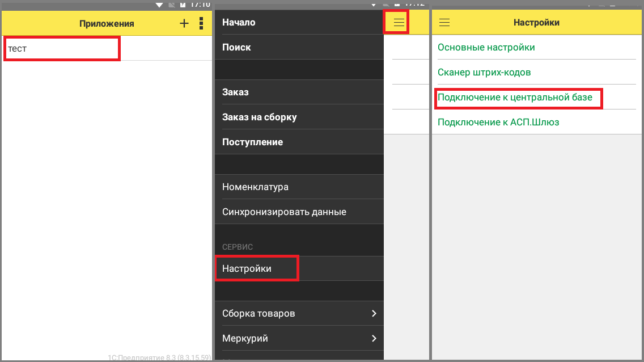Open Настройки under Сервис
644x362 pixels.
coord(299,269)
